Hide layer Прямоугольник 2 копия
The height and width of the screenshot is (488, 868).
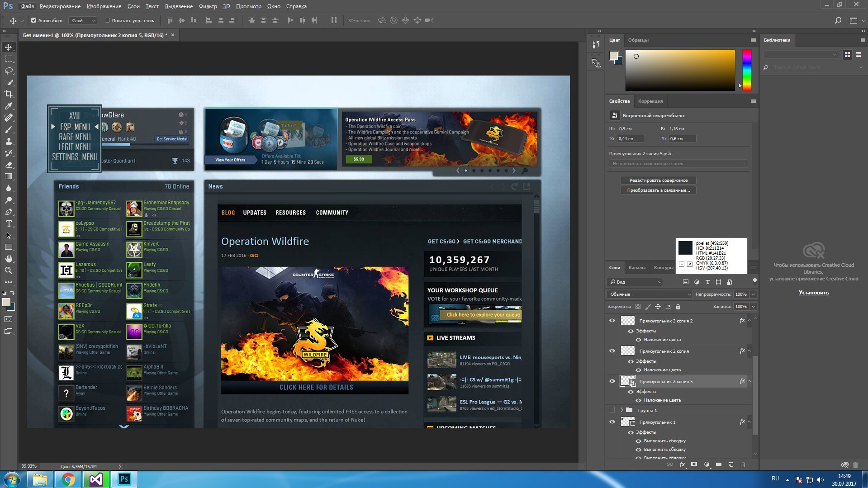point(612,351)
